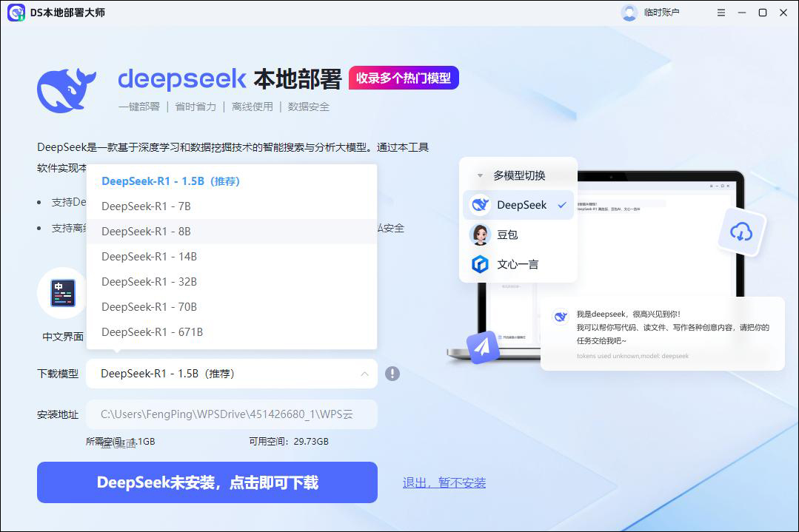799x532 pixels.
Task: Click the 安装地址 installation path field
Action: coord(232,414)
